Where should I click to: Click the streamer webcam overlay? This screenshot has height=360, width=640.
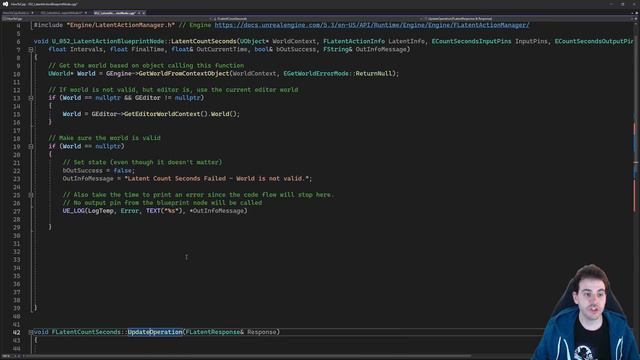[588, 312]
